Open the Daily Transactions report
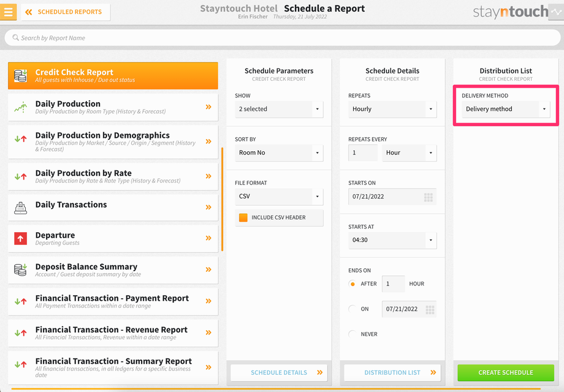564x392 pixels. (x=113, y=207)
